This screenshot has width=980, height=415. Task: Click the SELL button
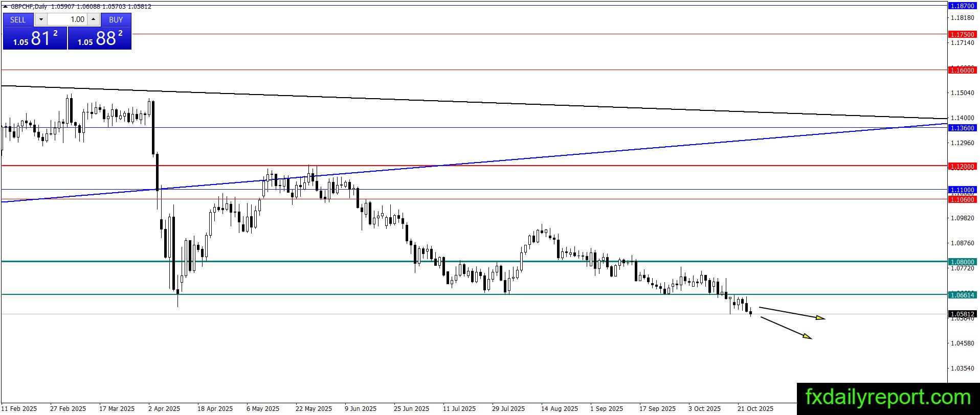(x=18, y=19)
